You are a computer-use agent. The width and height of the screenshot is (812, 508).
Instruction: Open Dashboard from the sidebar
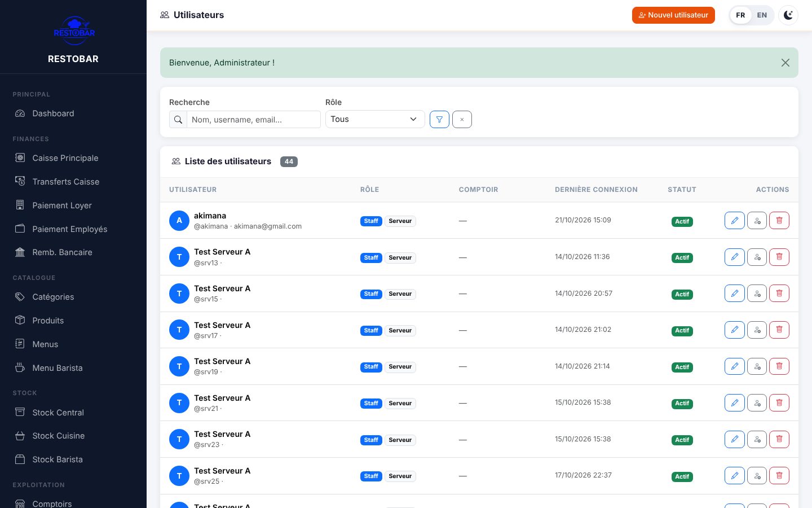73,113
